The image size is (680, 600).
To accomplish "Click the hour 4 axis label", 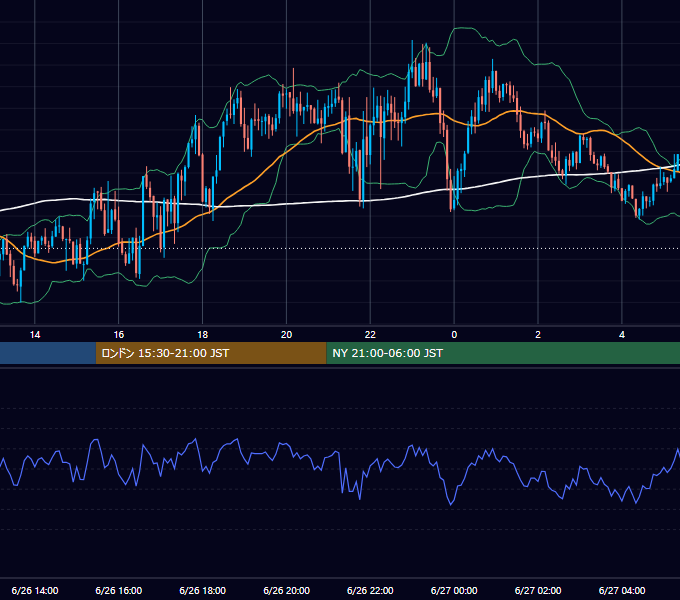I will [622, 335].
